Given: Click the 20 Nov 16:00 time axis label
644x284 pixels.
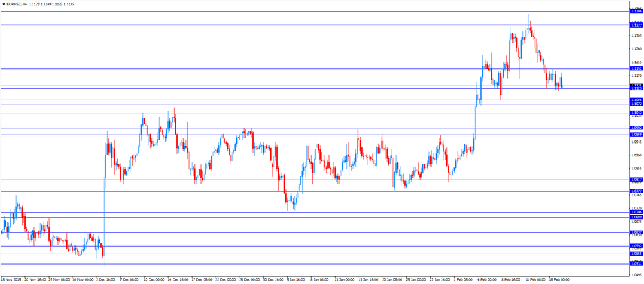Looking at the screenshot, I should (34, 280).
